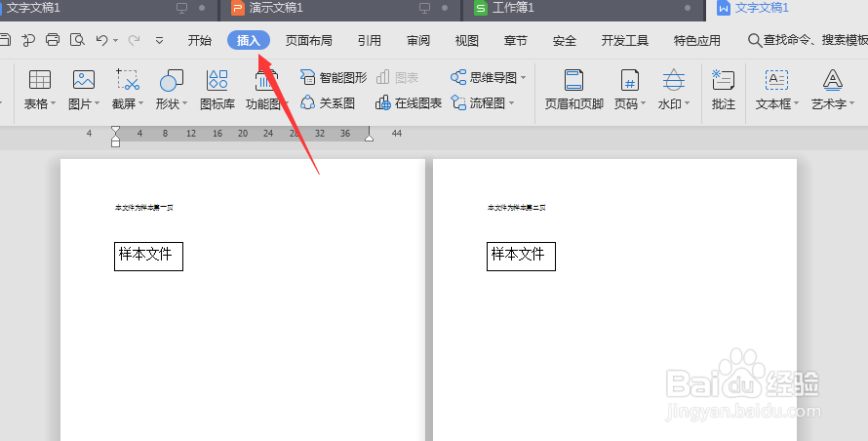Image resolution: width=868 pixels, height=441 pixels.
Task: Switch to the 页面布局 tab
Action: [309, 40]
